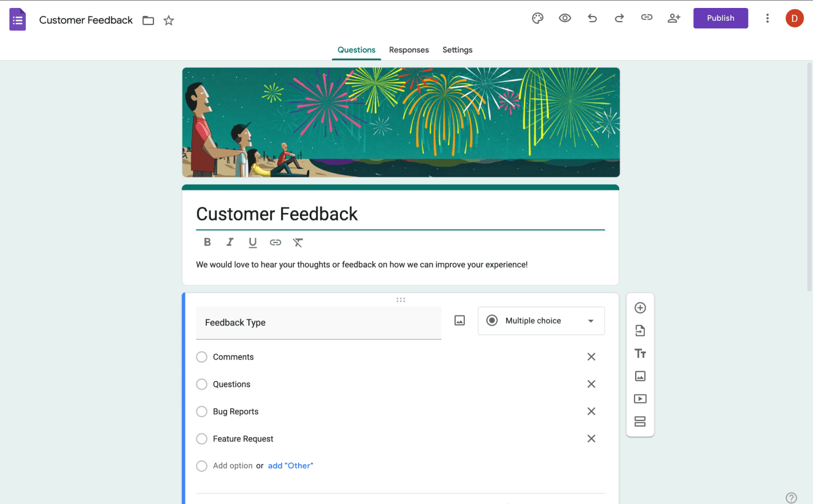Apply underline formatting
The image size is (813, 504).
click(252, 242)
